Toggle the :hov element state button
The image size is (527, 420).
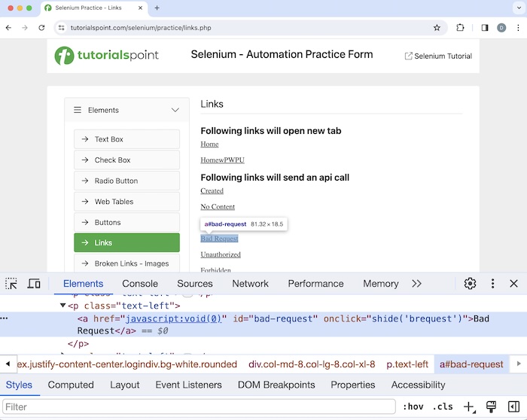[x=413, y=406]
